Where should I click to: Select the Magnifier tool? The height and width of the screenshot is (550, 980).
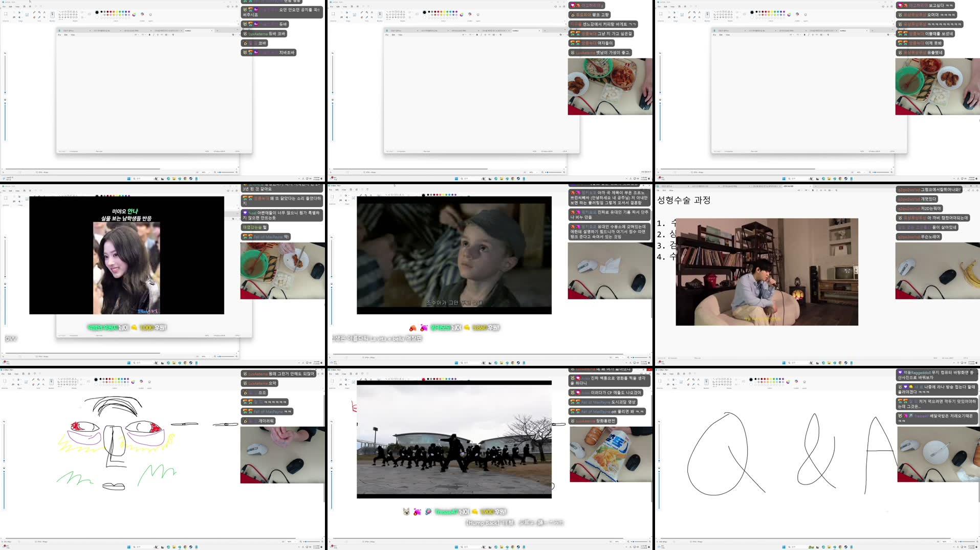[44, 17]
